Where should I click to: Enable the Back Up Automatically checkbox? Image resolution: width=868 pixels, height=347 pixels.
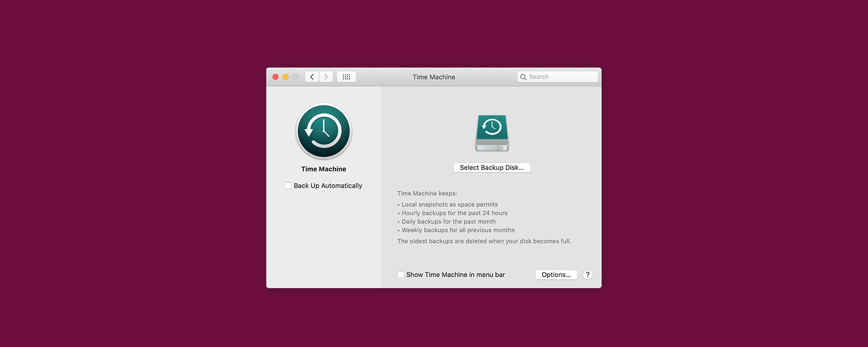tap(288, 186)
